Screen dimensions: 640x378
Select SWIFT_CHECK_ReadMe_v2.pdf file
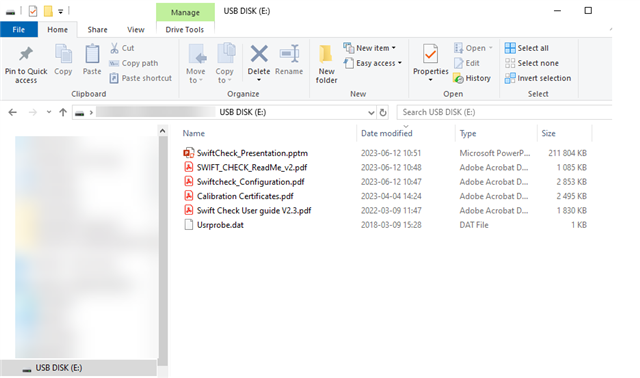coord(252,167)
